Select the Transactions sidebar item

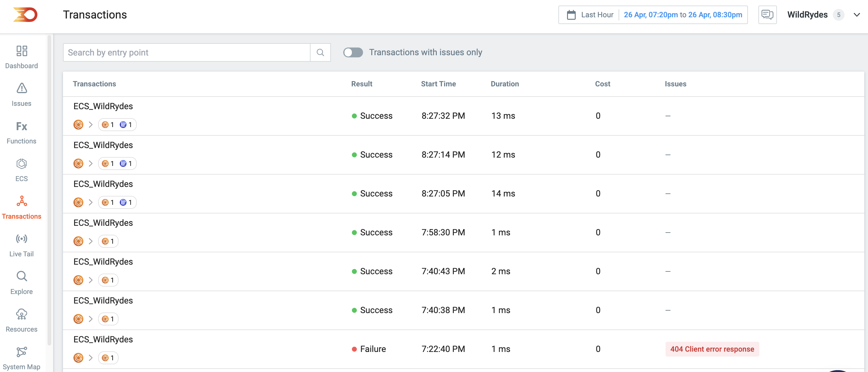(22, 208)
